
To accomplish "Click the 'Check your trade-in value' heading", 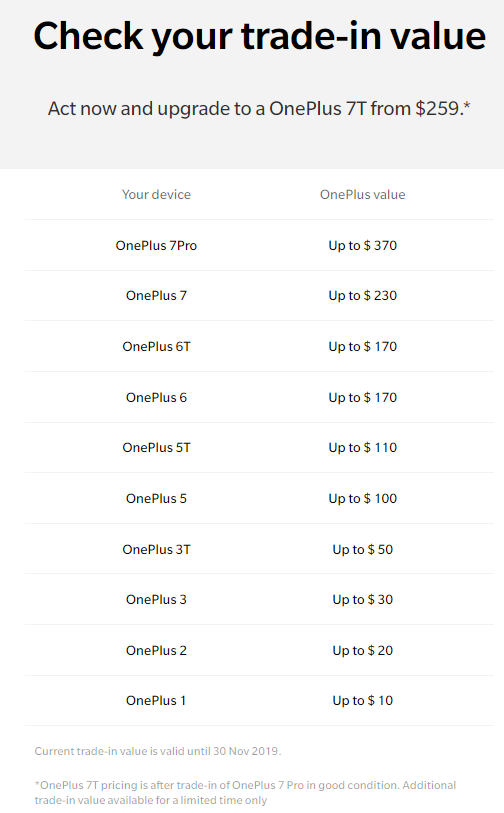I will coord(259,36).
